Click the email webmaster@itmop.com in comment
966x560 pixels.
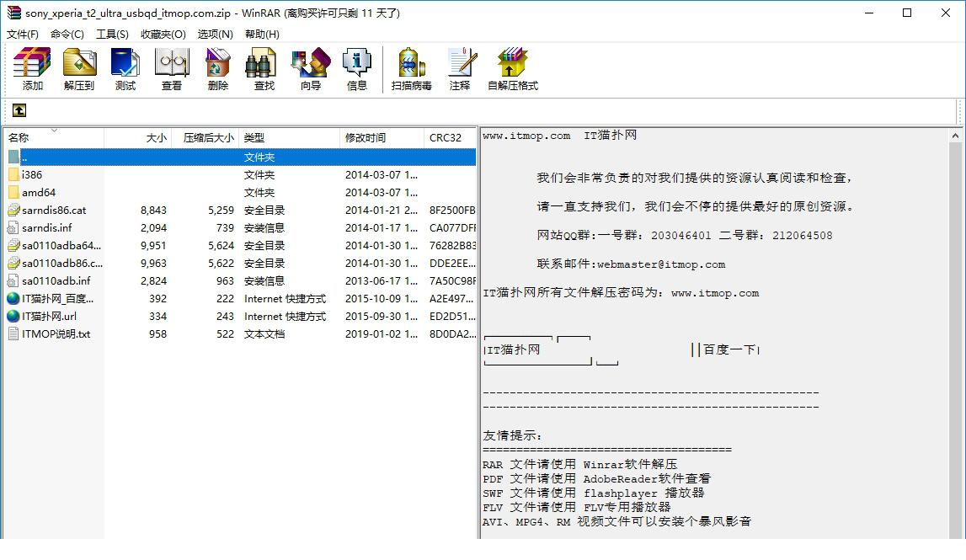click(x=661, y=264)
